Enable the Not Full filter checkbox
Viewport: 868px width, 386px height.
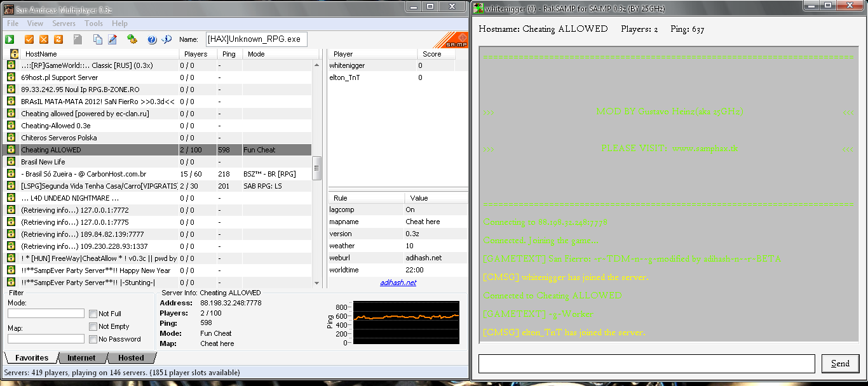[93, 314]
